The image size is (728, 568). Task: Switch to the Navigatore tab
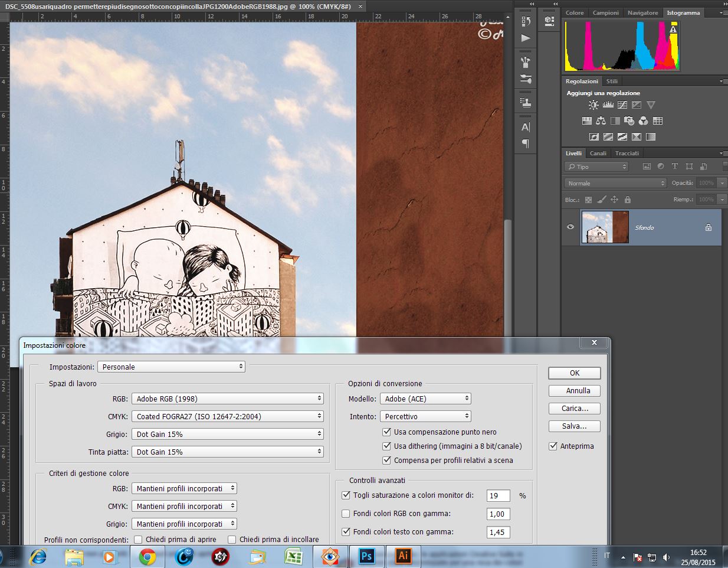click(643, 12)
